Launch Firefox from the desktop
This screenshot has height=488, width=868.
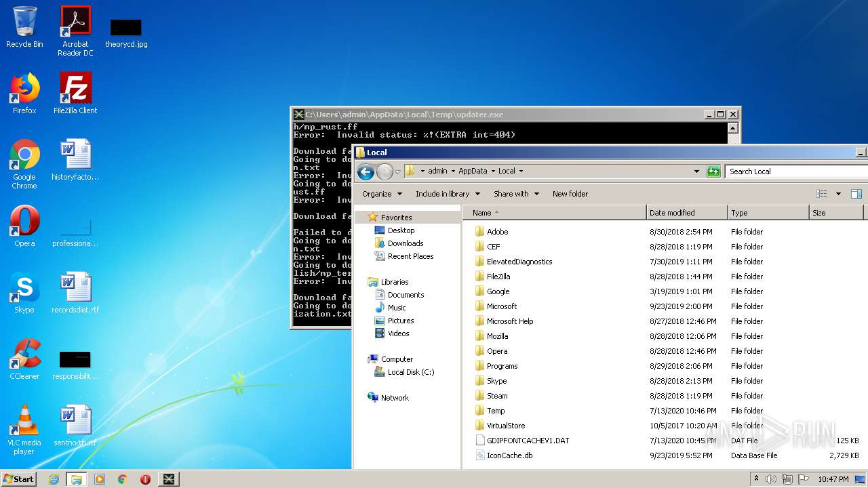(24, 94)
